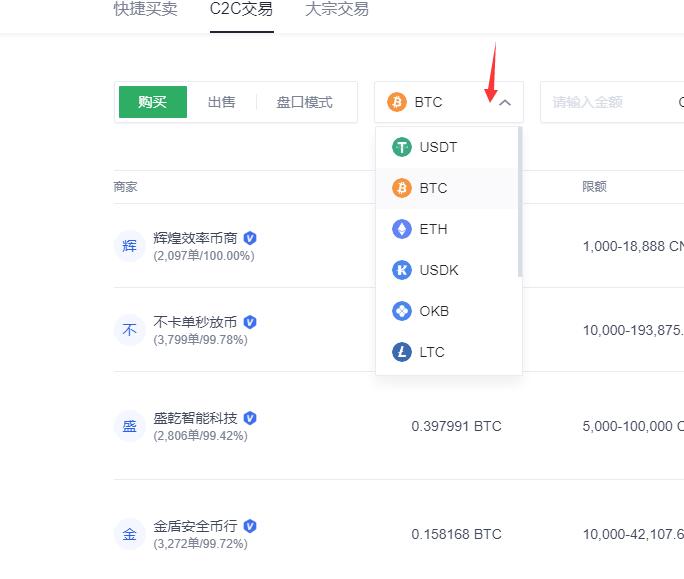Click the green Tether USDT icon
Image resolution: width=684 pixels, height=579 pixels.
tap(402, 147)
